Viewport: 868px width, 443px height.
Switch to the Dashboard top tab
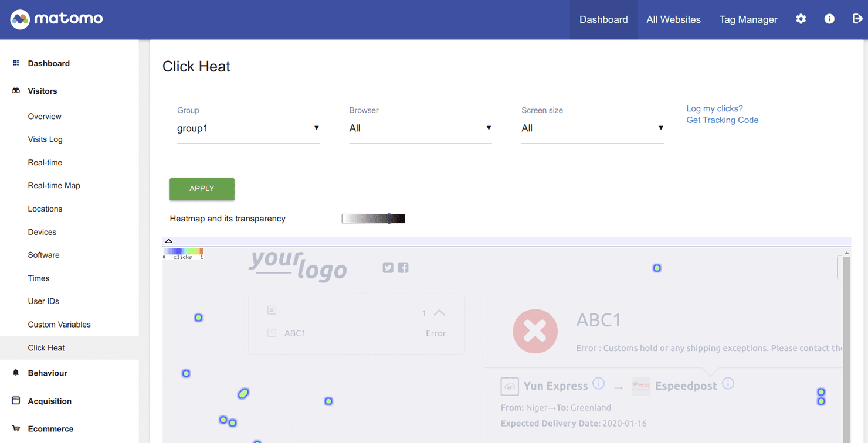tap(603, 19)
